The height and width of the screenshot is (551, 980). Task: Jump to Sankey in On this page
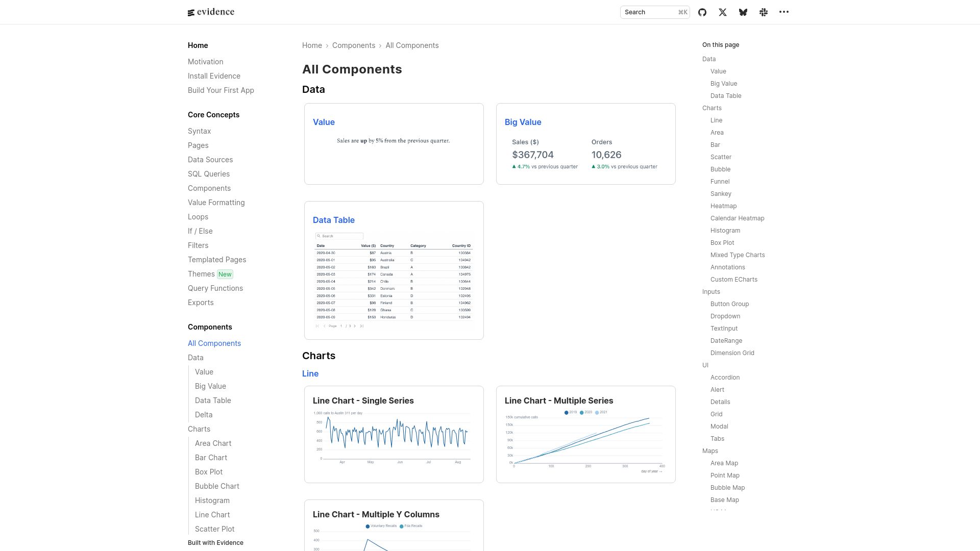click(x=721, y=194)
